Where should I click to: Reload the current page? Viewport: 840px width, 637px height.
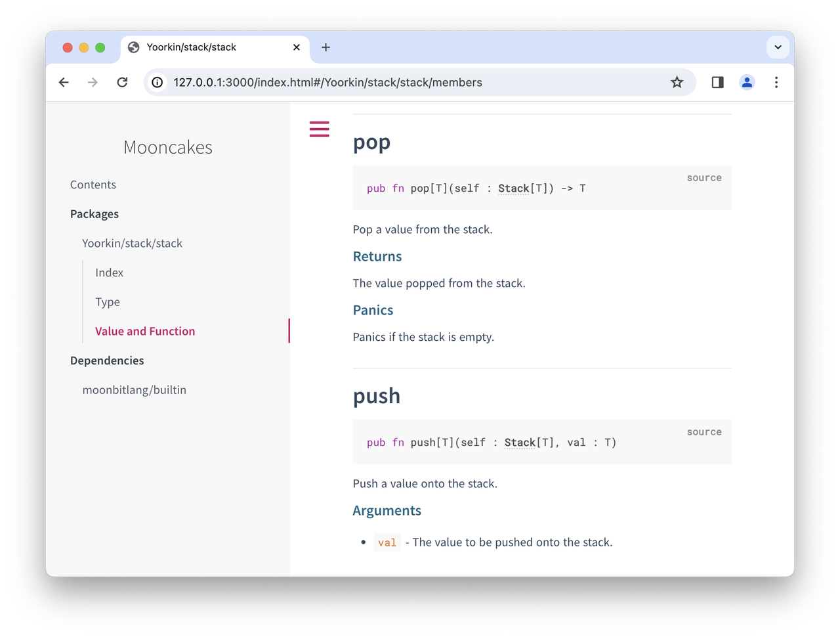(122, 82)
